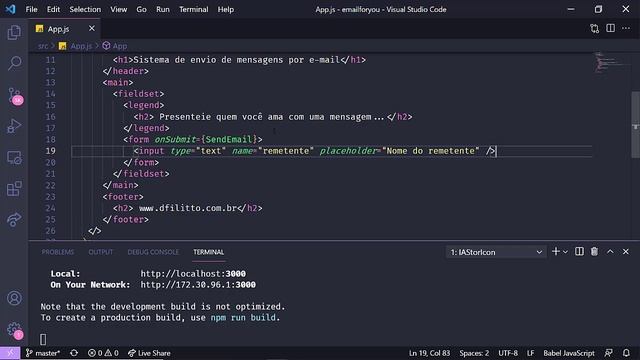Screen dimensions: 640x360
Task: Close the terminal panel
Action: click(626, 251)
